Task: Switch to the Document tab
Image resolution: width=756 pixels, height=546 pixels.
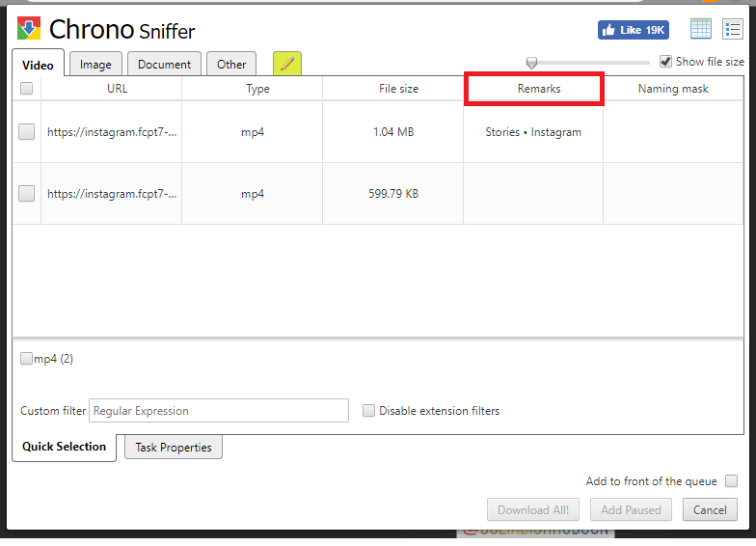Action: (164, 65)
